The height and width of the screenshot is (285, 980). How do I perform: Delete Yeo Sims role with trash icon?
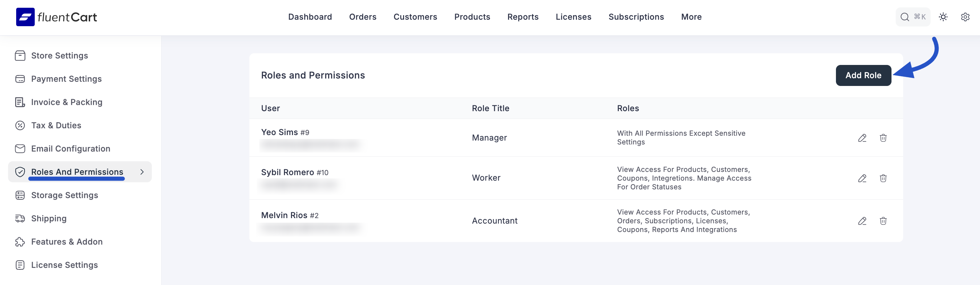point(883,138)
